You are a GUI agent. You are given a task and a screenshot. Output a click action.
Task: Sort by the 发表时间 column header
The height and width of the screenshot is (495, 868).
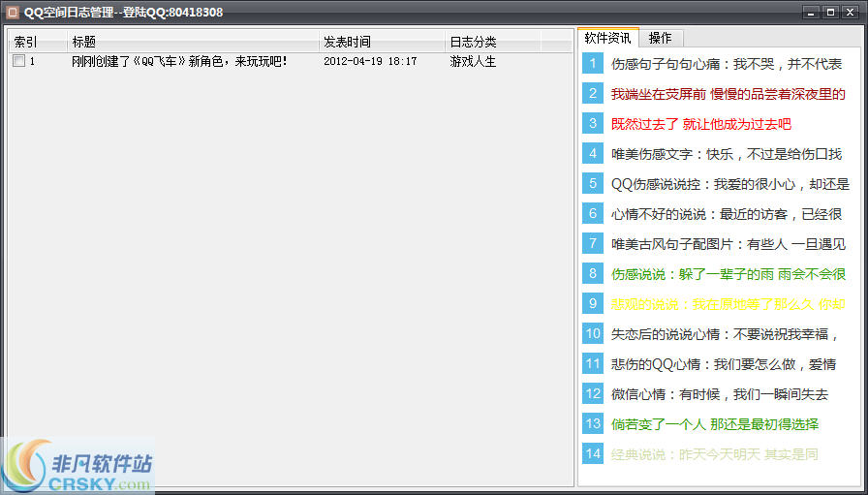click(x=382, y=42)
